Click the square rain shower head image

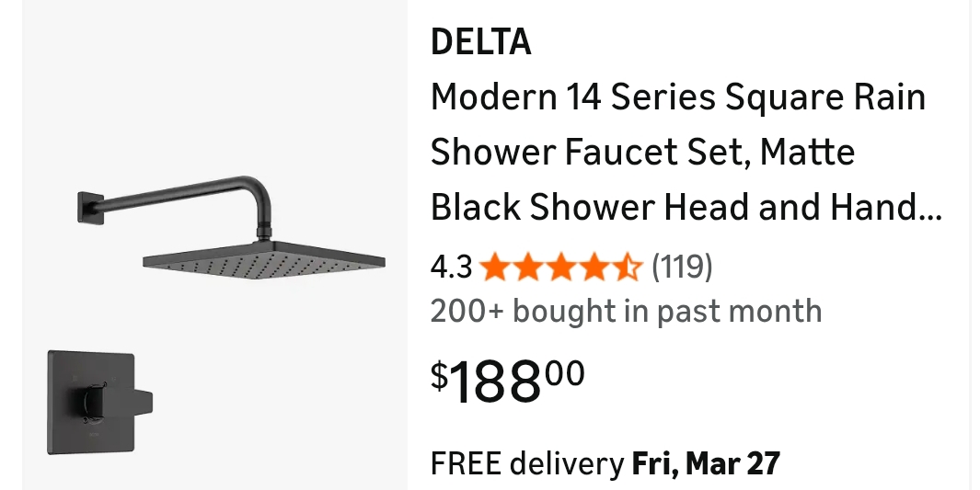[x=264, y=261]
